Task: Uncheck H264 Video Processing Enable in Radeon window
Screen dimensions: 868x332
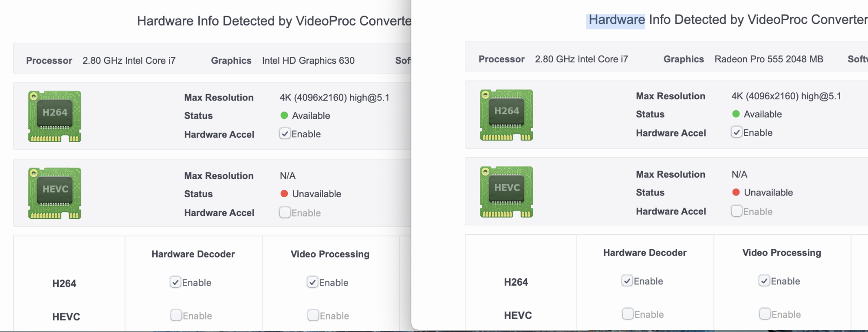Action: pos(764,281)
